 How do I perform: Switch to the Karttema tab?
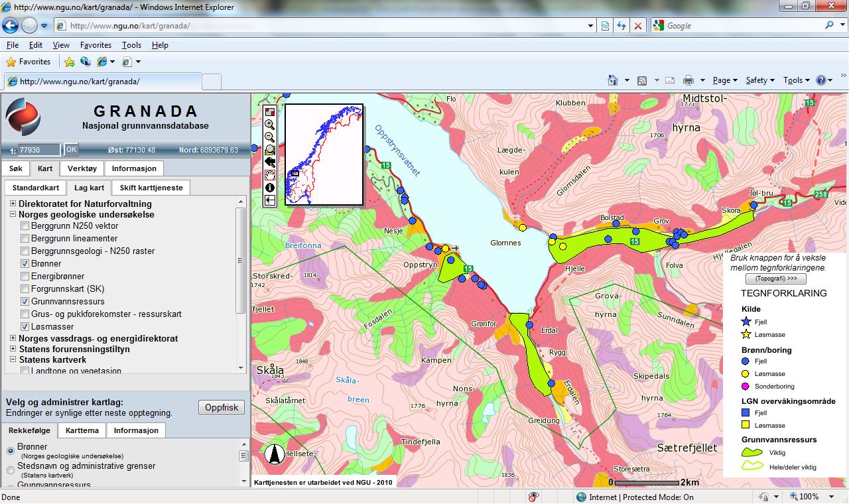pos(83,430)
